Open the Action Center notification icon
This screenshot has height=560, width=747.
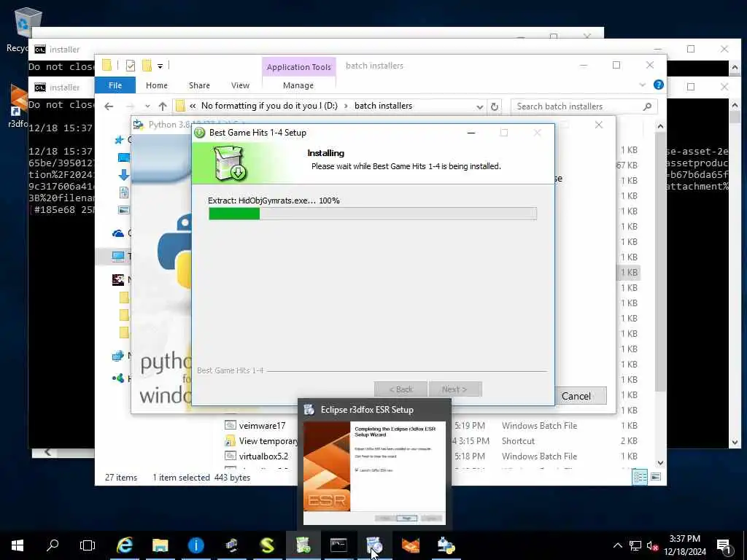724,546
